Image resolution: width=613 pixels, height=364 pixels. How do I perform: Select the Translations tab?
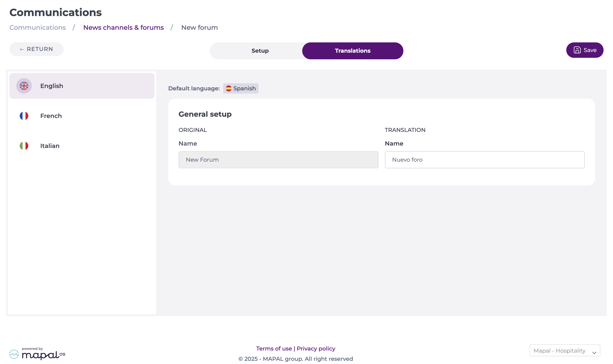pos(353,51)
